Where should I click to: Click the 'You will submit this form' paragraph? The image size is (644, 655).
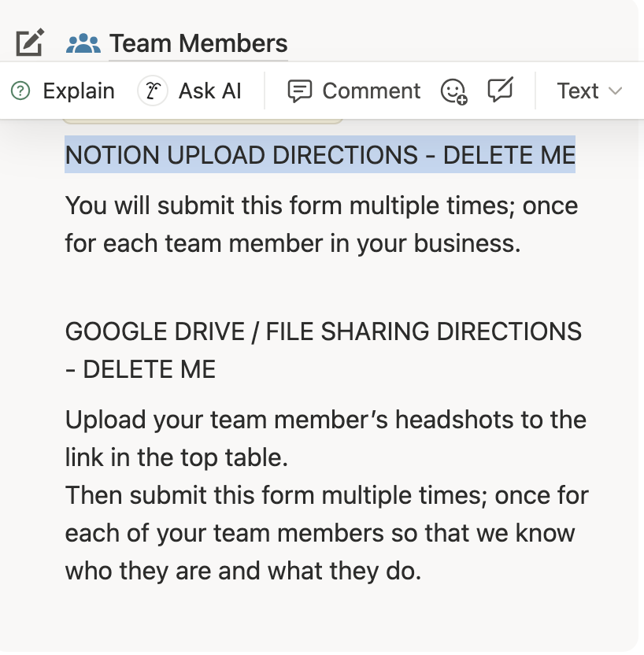[320, 224]
